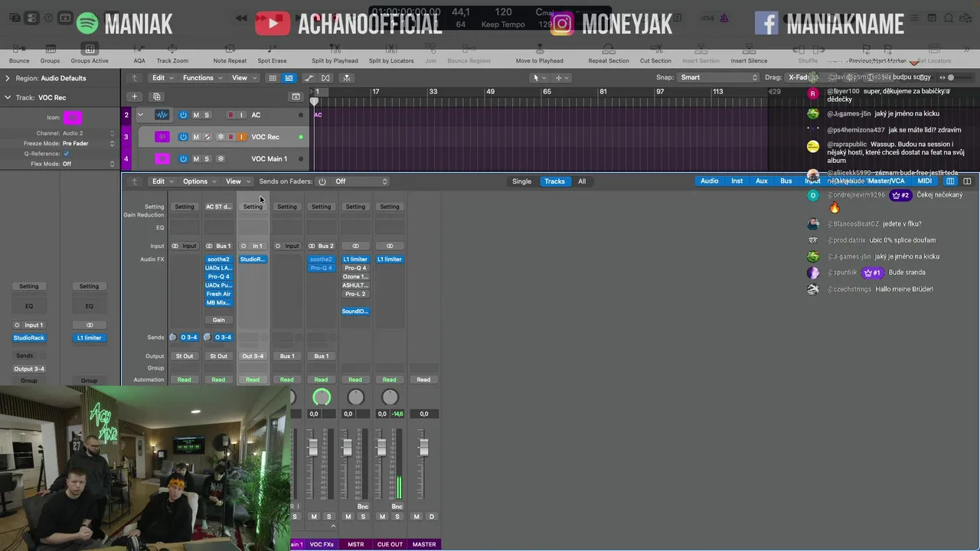Collapse the AC track stack chevron

coord(140,115)
